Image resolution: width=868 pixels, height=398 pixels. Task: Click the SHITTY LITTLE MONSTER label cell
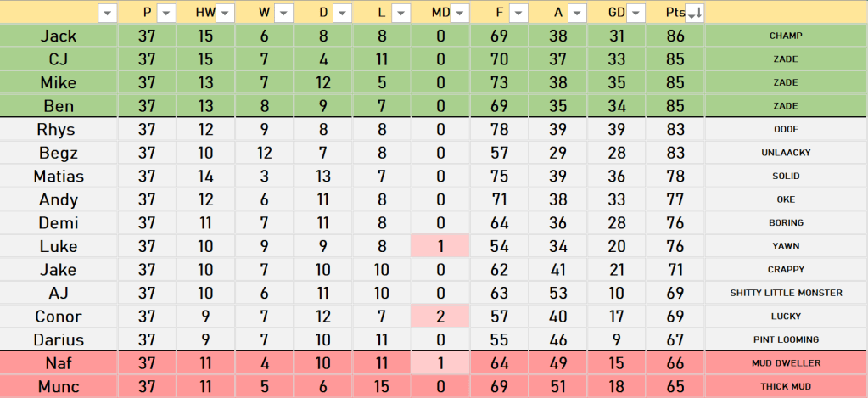(x=786, y=293)
